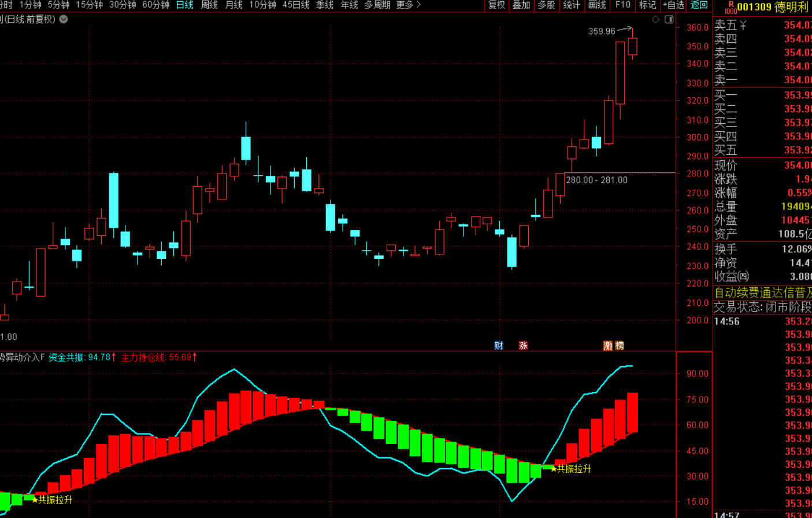Viewport: 812px width, 518px height.
Task: Click the 返回 back button
Action: tap(699, 5)
